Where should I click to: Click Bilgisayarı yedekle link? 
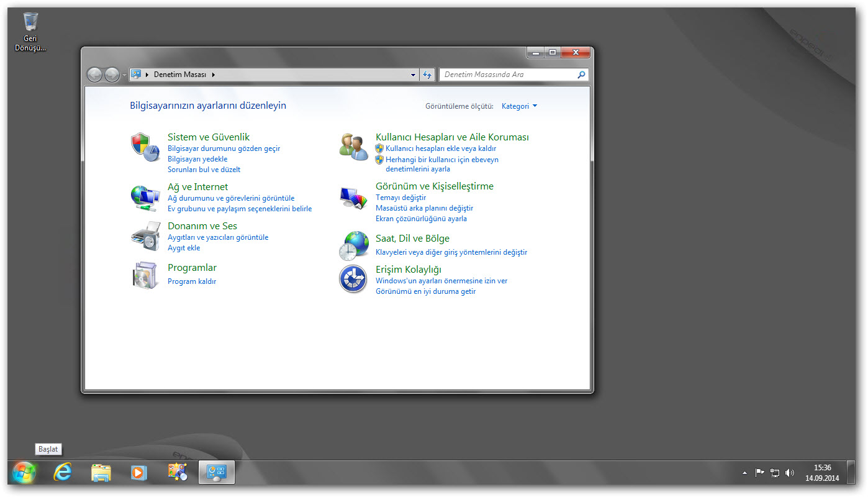[x=197, y=159]
